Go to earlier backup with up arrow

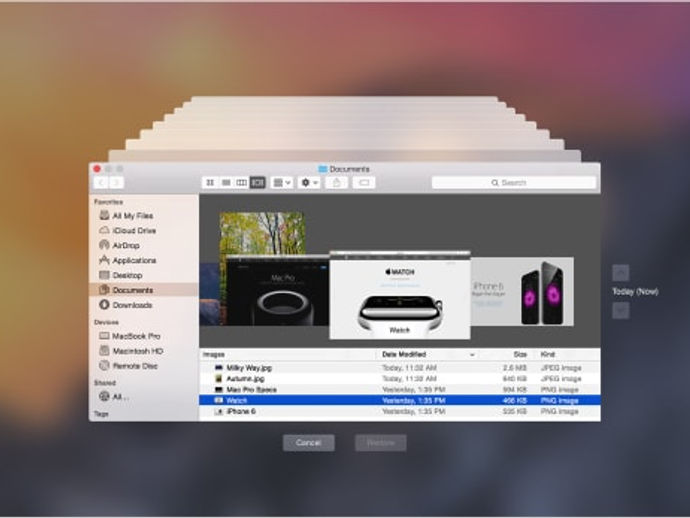pyautogui.click(x=621, y=273)
